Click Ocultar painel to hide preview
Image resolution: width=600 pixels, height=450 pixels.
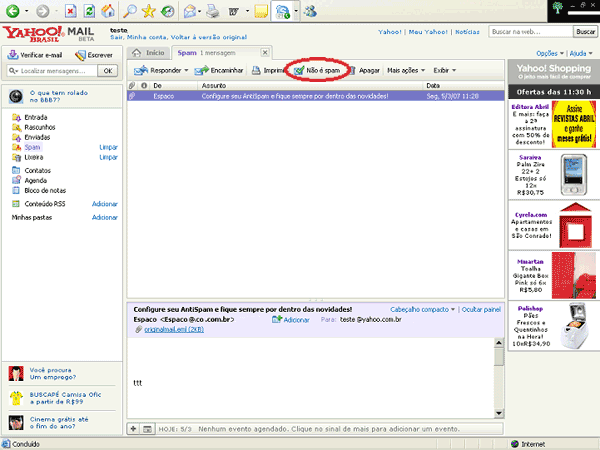(x=480, y=310)
